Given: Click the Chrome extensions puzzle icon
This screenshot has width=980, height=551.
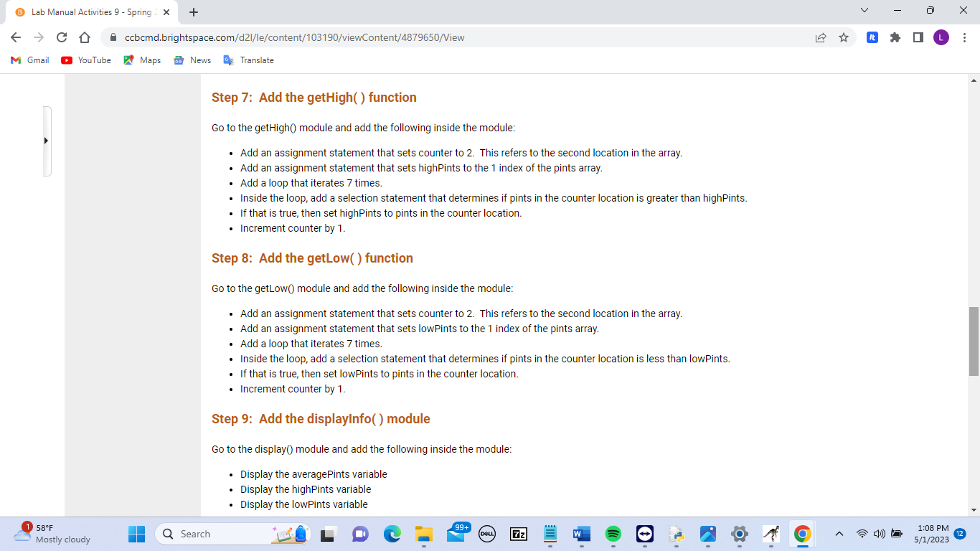Looking at the screenshot, I should click(895, 37).
